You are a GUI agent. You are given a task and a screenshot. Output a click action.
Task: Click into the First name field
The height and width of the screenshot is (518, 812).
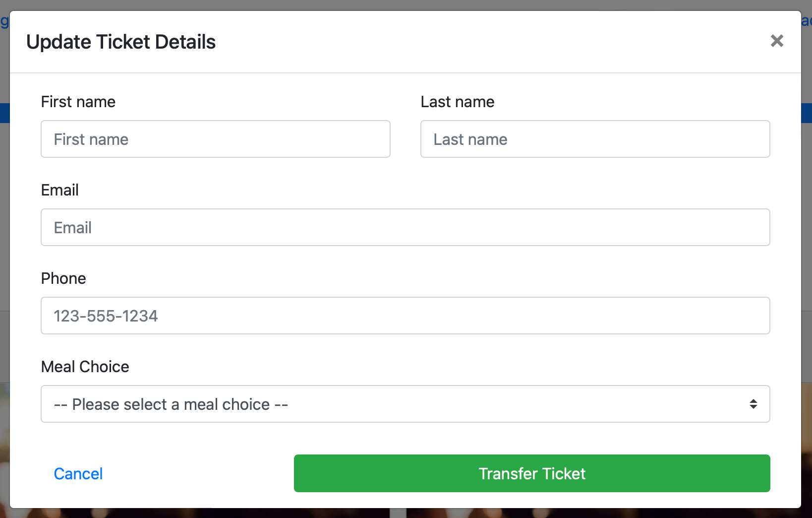click(x=215, y=139)
